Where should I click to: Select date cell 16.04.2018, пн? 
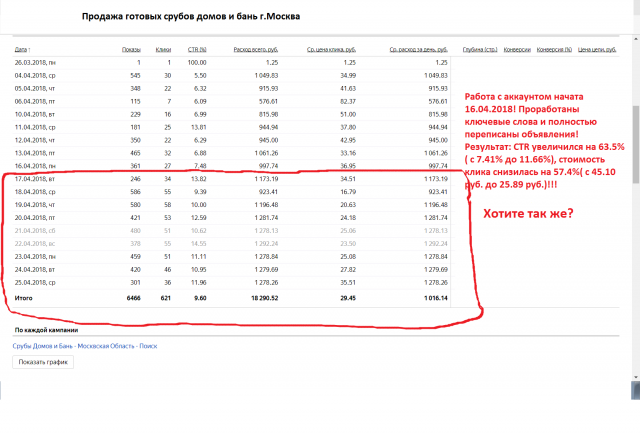pos(35,166)
